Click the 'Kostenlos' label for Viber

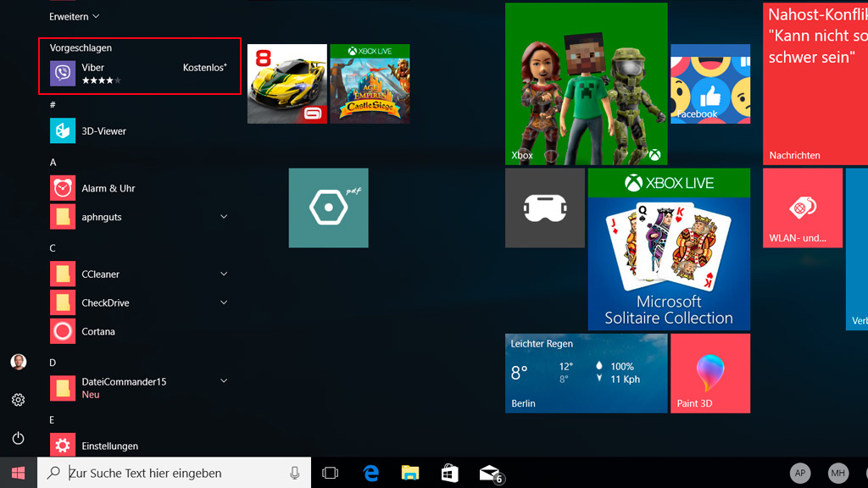click(205, 68)
